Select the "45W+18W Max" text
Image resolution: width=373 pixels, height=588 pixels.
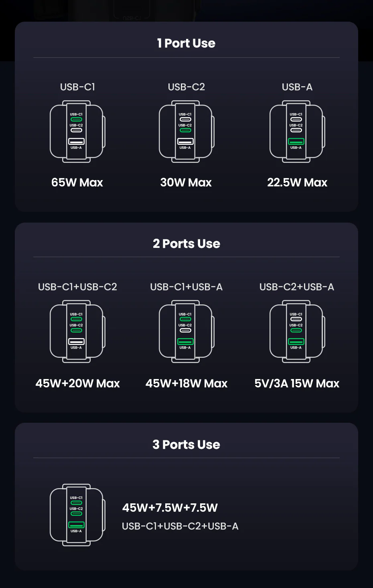coord(186,383)
